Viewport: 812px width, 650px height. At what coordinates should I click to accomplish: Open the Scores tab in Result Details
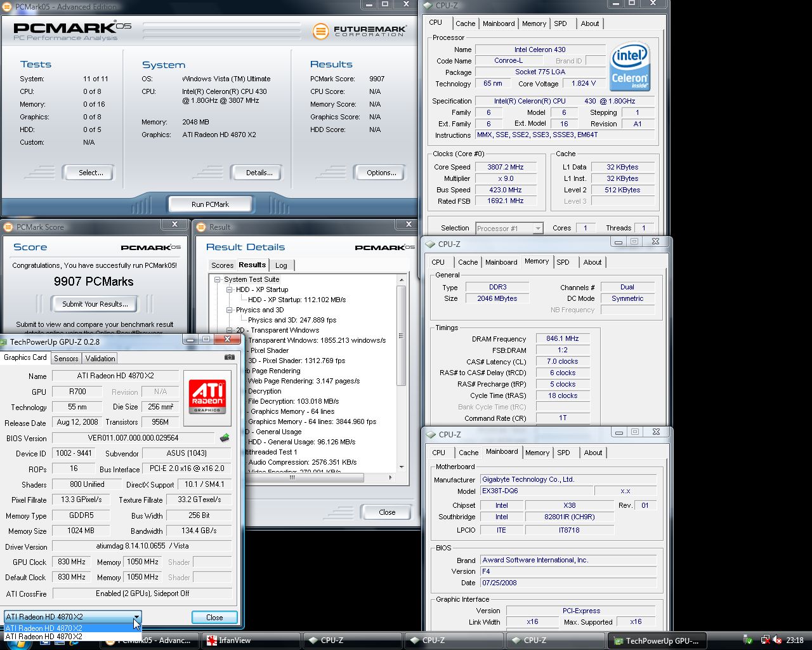[222, 265]
